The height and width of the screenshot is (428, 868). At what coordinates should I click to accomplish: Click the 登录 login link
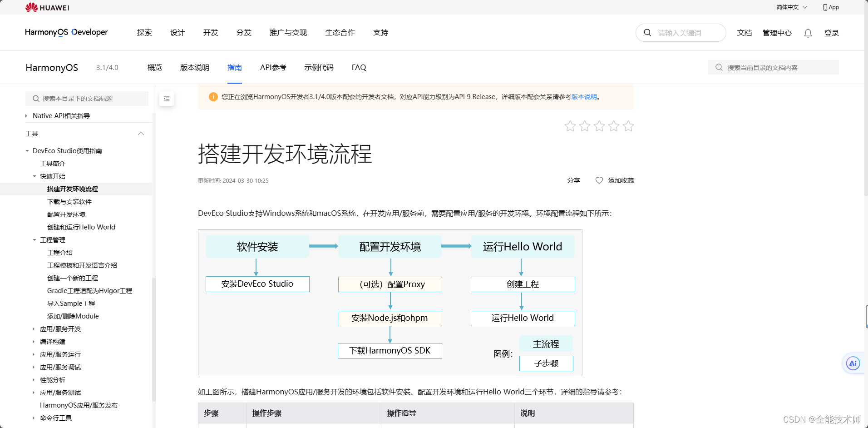click(832, 33)
